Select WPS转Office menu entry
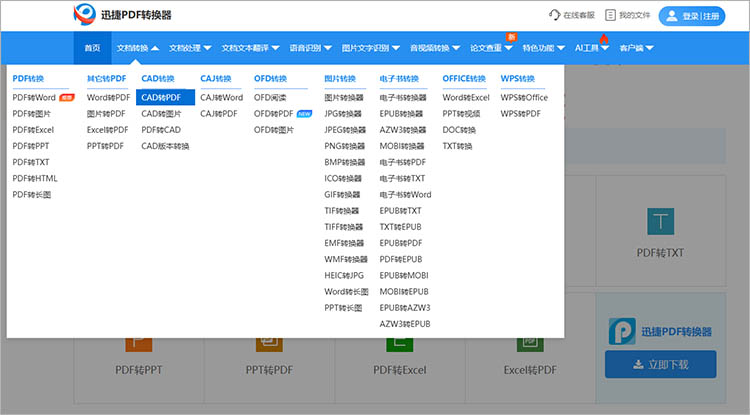Viewport: 750px width, 415px height. coord(524,98)
